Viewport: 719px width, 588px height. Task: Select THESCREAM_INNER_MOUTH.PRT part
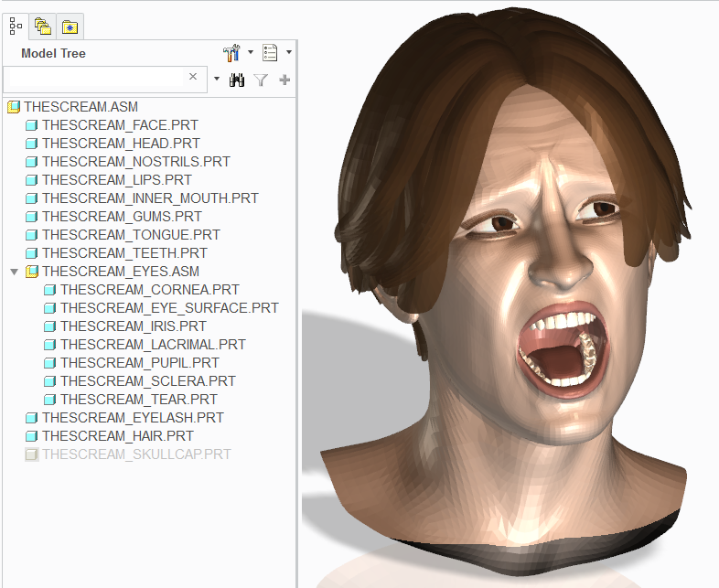click(x=150, y=198)
